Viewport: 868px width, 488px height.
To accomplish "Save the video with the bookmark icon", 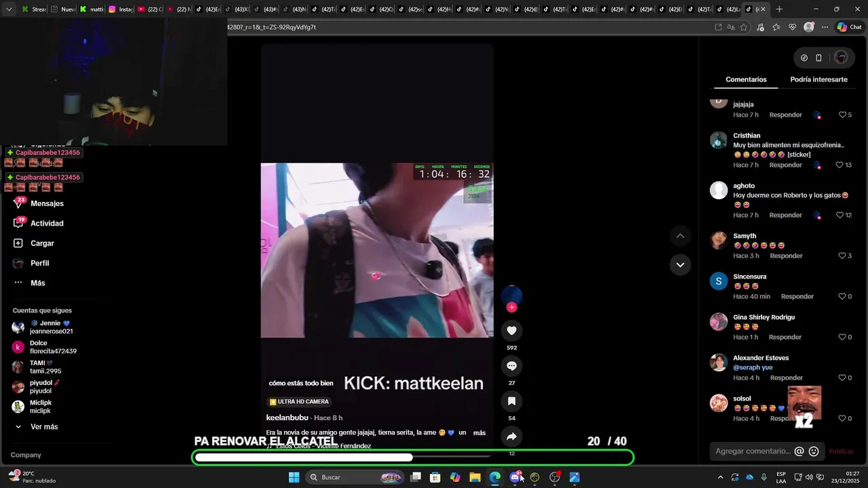I will 511,401.
